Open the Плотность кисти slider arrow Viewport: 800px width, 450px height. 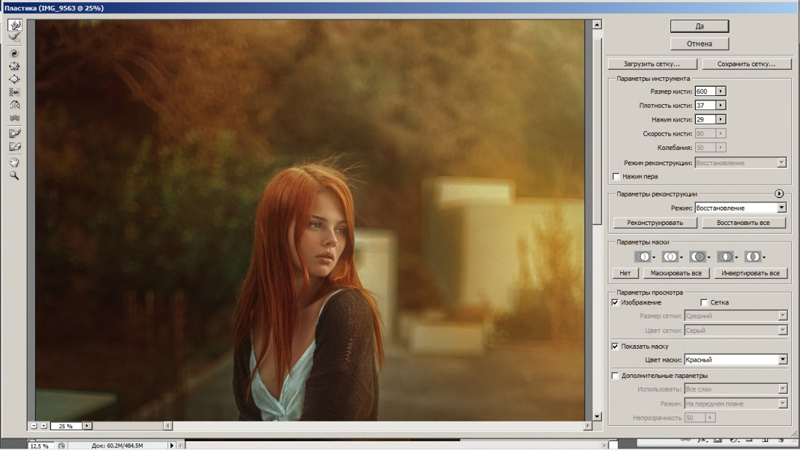[x=720, y=105]
